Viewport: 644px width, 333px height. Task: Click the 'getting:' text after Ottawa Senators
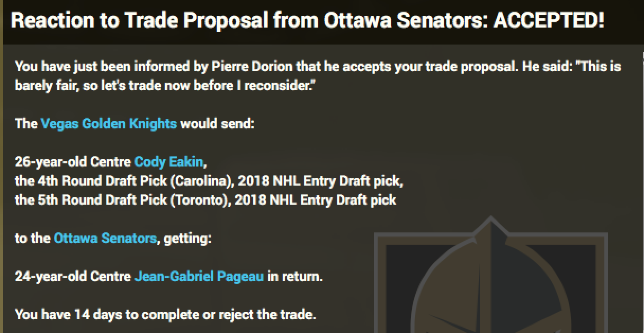tap(187, 238)
